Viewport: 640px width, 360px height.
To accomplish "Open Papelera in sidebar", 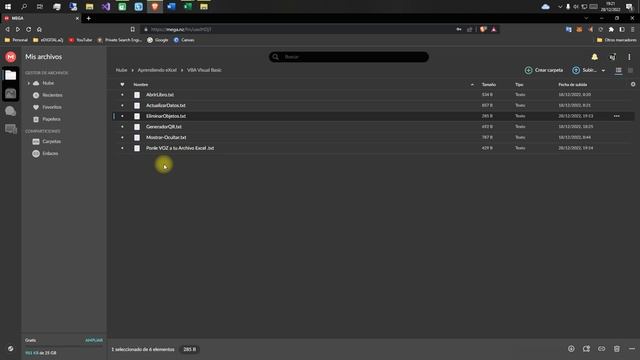I will [x=51, y=119].
